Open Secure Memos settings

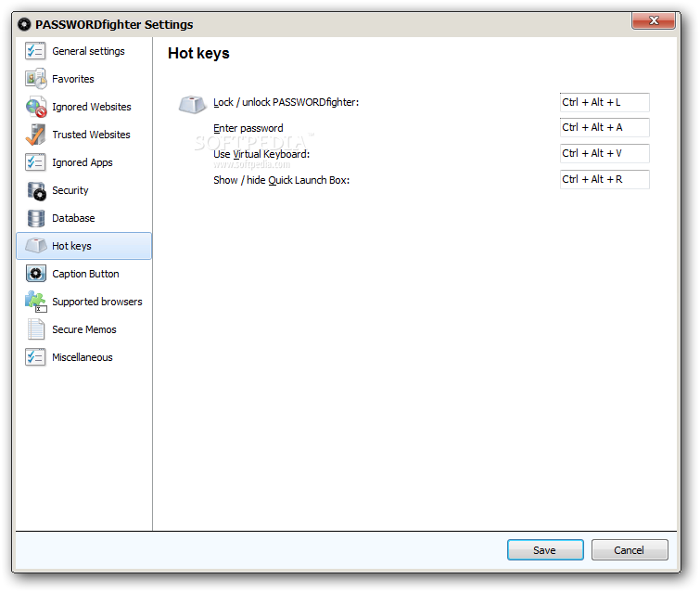[x=84, y=329]
